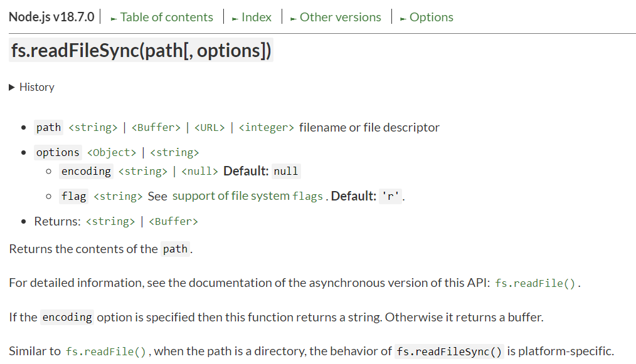Expand the Other versions dropdown
The image size is (636, 364).
[340, 17]
